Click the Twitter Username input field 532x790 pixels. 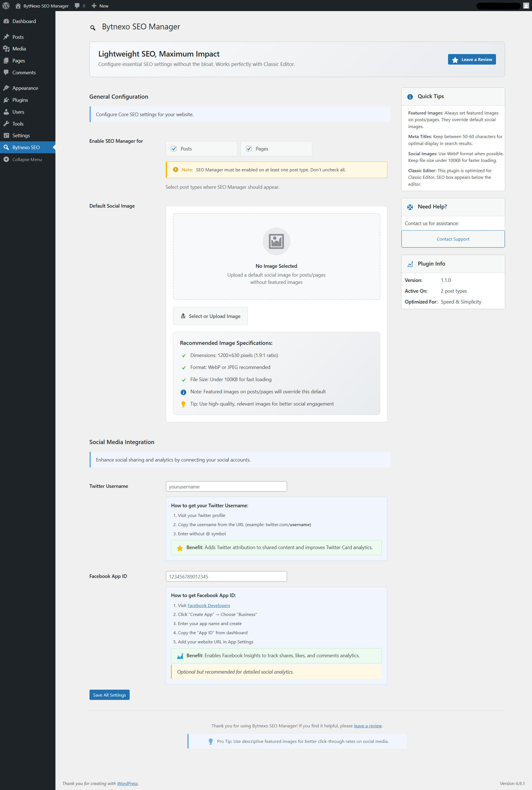click(226, 486)
